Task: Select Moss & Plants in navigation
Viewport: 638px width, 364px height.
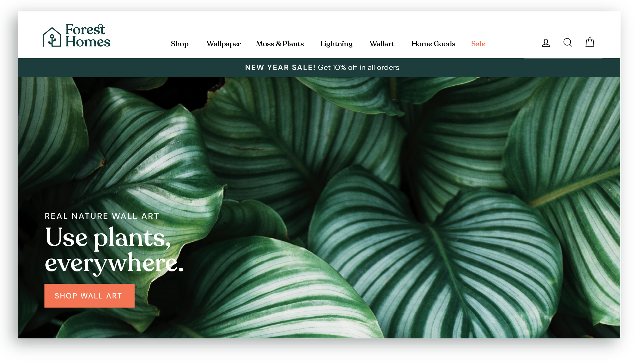Action: click(x=280, y=44)
